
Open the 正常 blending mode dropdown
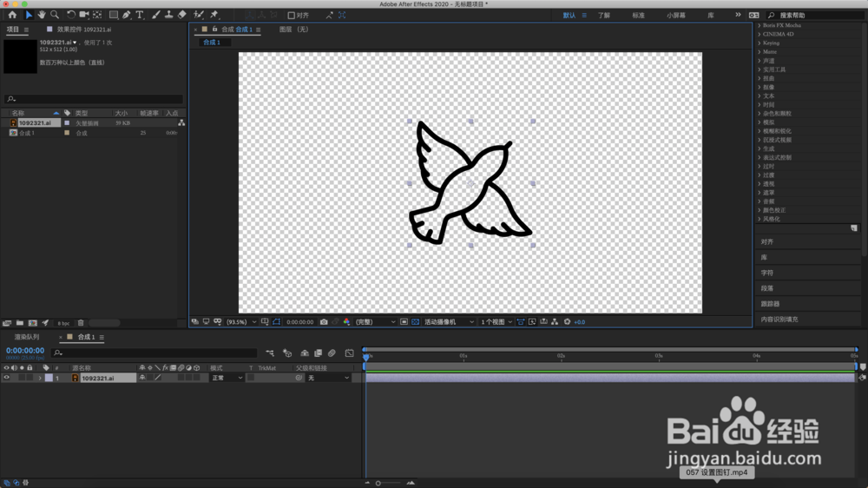tap(227, 378)
